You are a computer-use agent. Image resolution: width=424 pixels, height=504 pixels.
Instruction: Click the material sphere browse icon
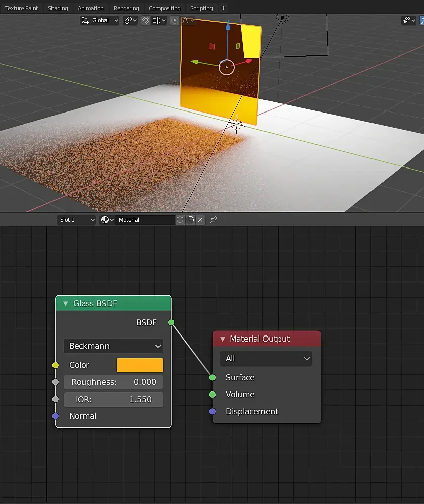pyautogui.click(x=107, y=220)
